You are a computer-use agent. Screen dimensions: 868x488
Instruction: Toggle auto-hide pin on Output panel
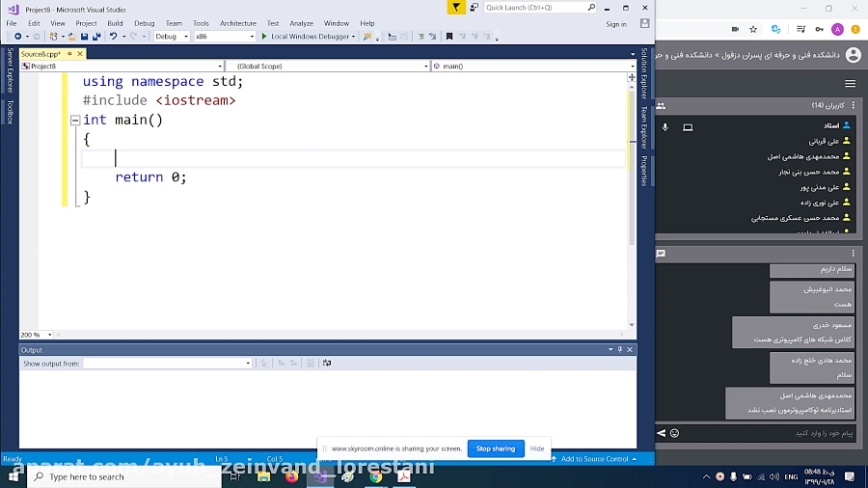620,350
